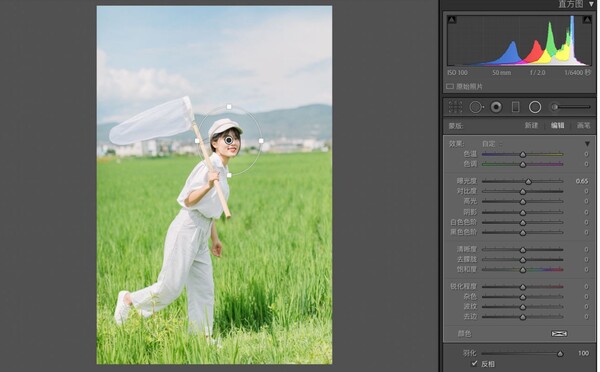This screenshot has height=372, width=600.
Task: Click the 杂色 noise slider handle
Action: (523, 297)
